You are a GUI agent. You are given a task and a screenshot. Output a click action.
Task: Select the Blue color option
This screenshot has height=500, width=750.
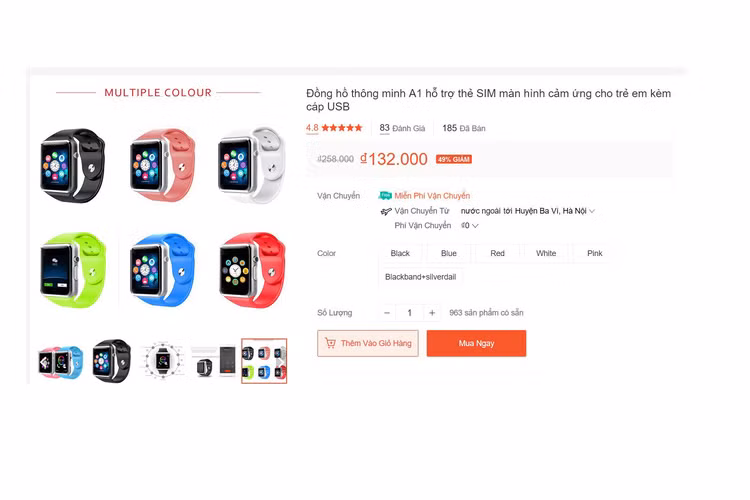tap(449, 253)
